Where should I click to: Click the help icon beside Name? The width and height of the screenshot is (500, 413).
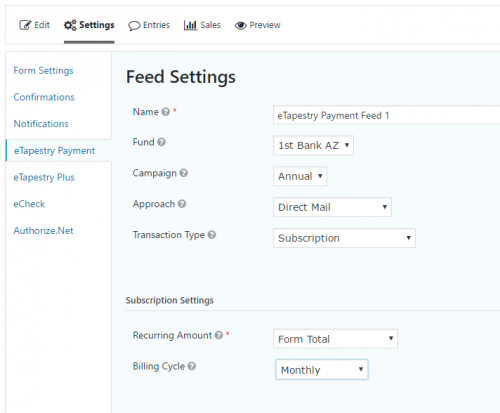tap(166, 112)
